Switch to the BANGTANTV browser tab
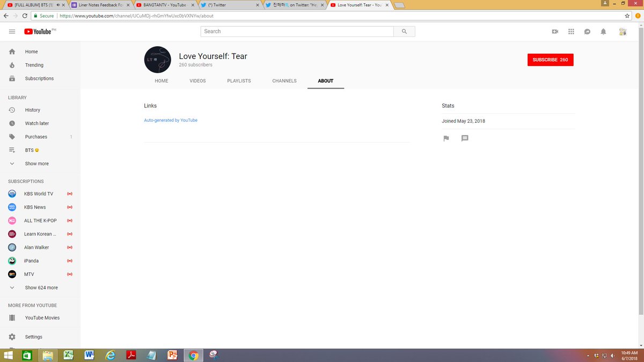 (165, 5)
